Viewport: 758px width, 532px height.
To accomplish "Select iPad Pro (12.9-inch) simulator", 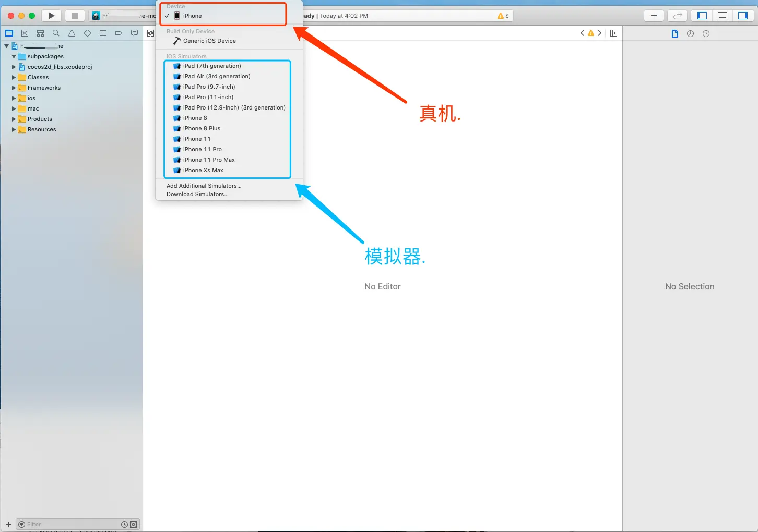I will pos(229,107).
